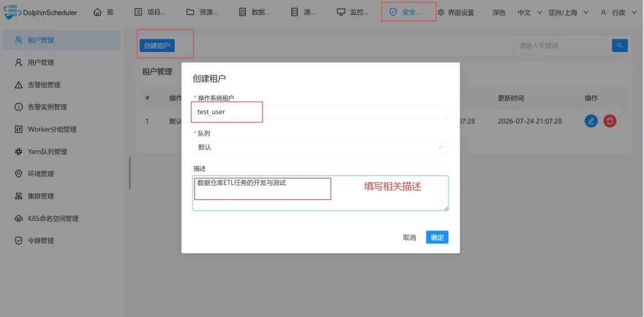Click the 确定 confirm button
The height and width of the screenshot is (317, 644).
coord(437,237)
